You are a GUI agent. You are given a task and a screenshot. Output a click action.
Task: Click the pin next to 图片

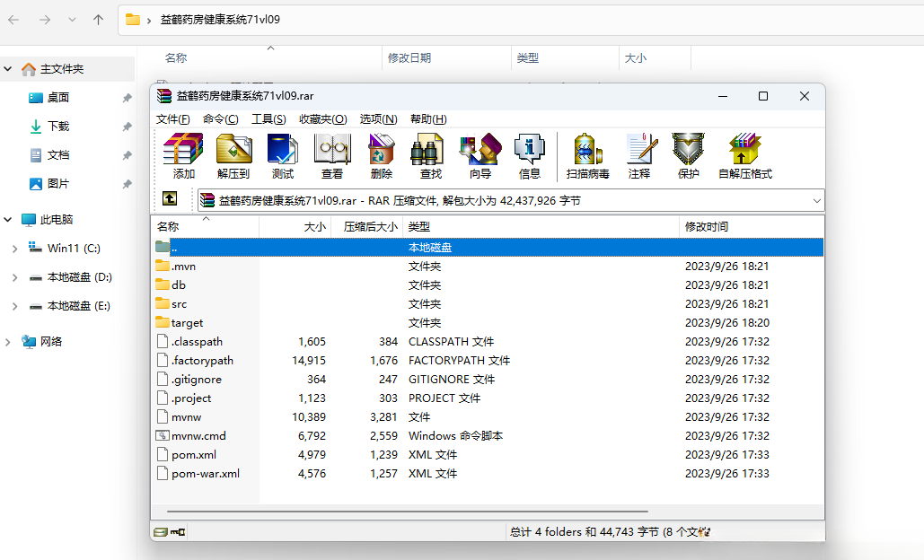pyautogui.click(x=127, y=184)
